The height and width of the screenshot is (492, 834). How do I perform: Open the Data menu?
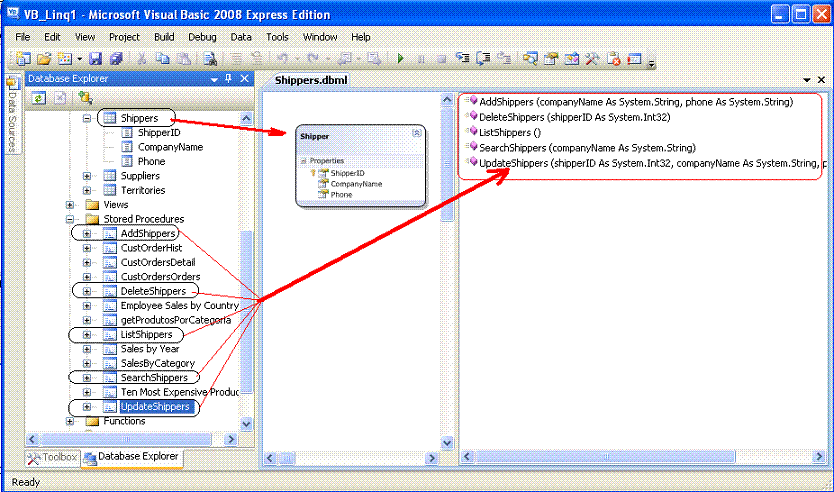point(240,37)
